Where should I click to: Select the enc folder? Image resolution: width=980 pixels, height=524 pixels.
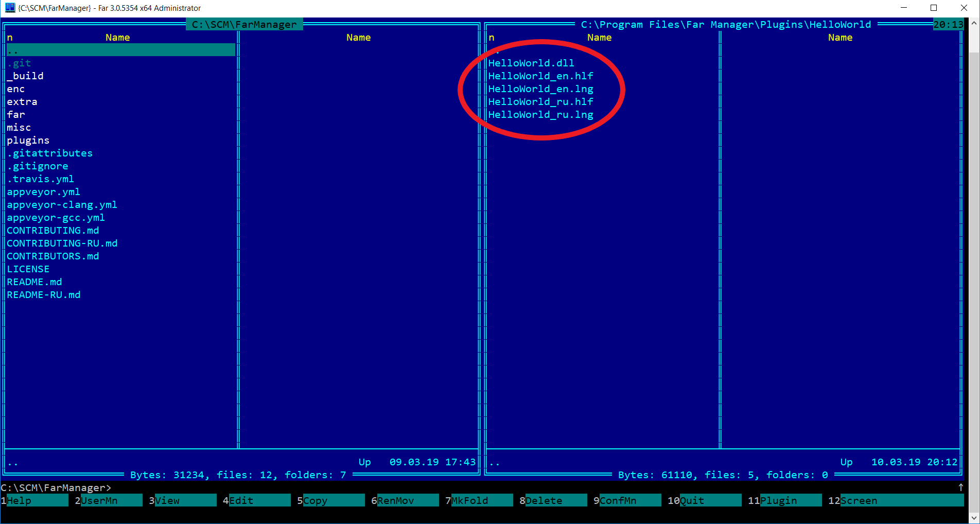click(x=16, y=89)
